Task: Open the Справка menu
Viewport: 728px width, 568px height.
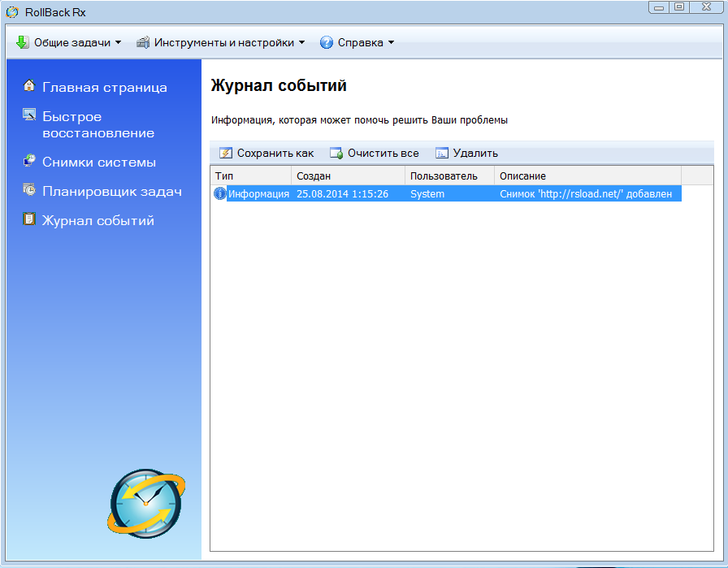Action: (x=357, y=42)
